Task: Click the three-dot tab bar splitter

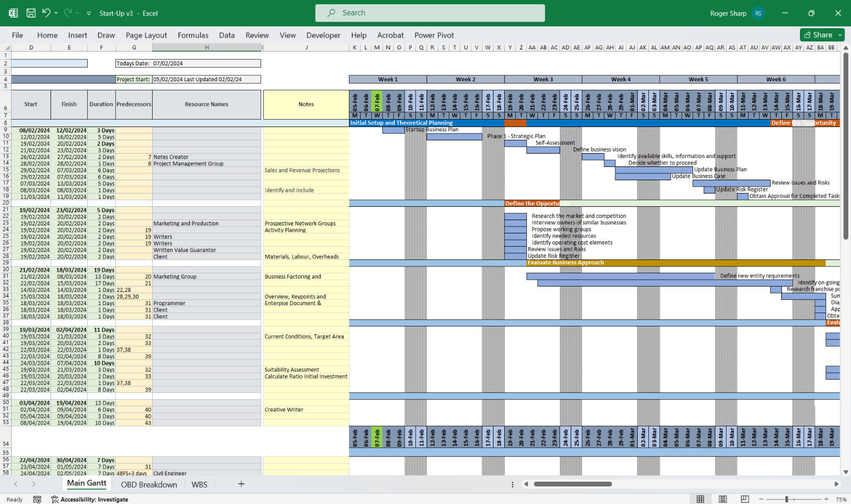Action: (x=512, y=484)
